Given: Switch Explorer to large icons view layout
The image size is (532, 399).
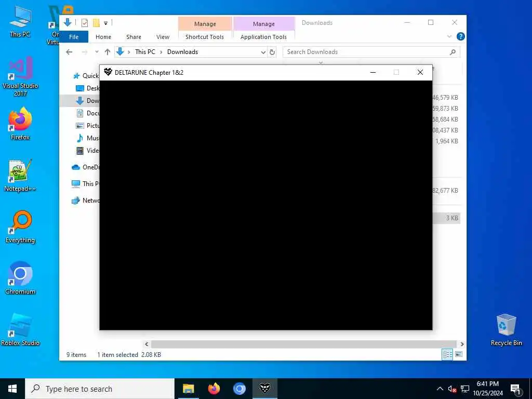Looking at the screenshot, I should point(459,354).
